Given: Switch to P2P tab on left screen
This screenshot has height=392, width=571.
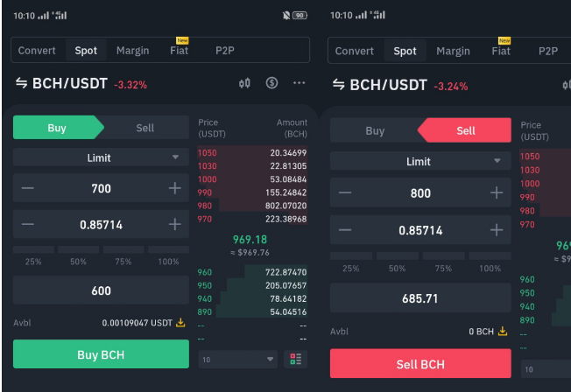Looking at the screenshot, I should pos(225,50).
